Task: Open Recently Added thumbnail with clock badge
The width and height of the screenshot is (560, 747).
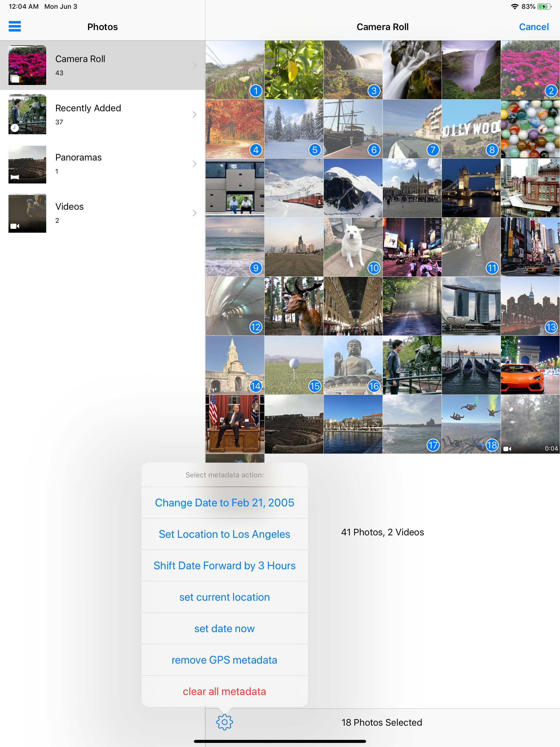Action: 27,115
